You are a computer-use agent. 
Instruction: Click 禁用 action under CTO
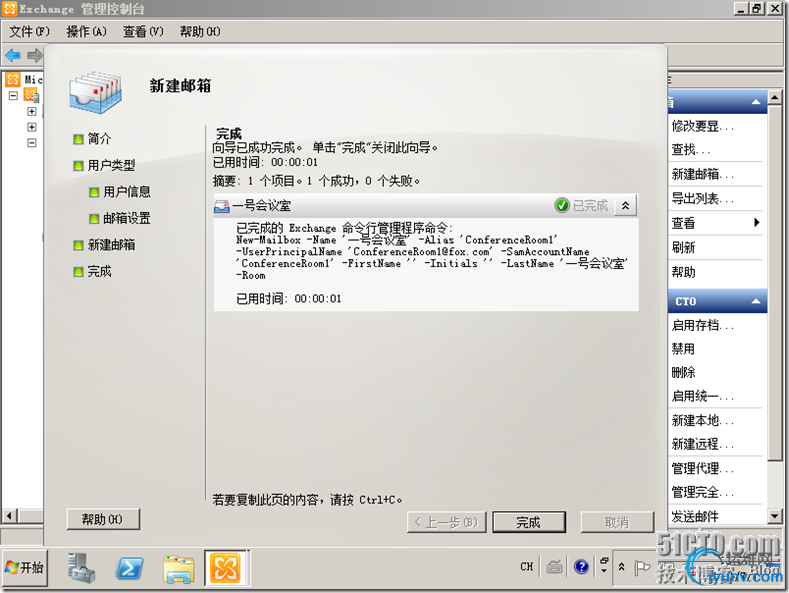(x=683, y=348)
